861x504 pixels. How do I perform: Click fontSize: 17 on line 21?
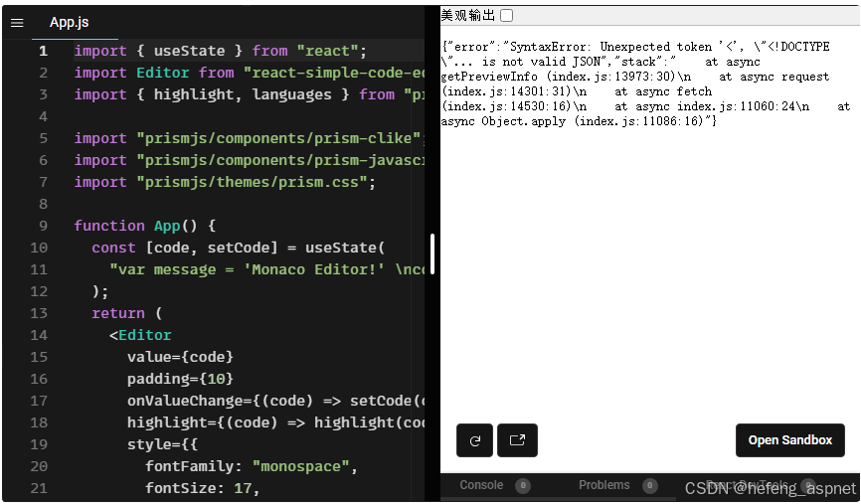pyautogui.click(x=202, y=488)
